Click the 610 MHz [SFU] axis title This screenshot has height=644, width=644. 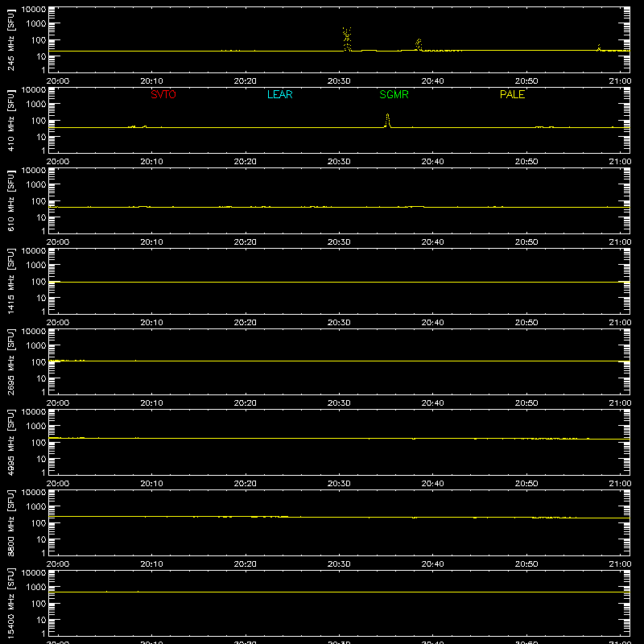coord(11,200)
